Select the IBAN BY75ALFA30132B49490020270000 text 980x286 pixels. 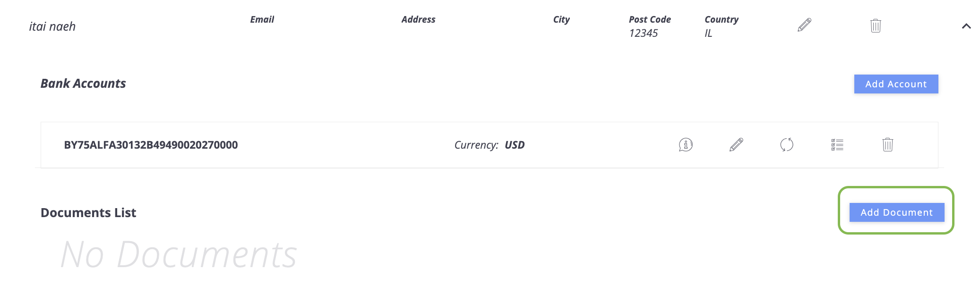151,145
